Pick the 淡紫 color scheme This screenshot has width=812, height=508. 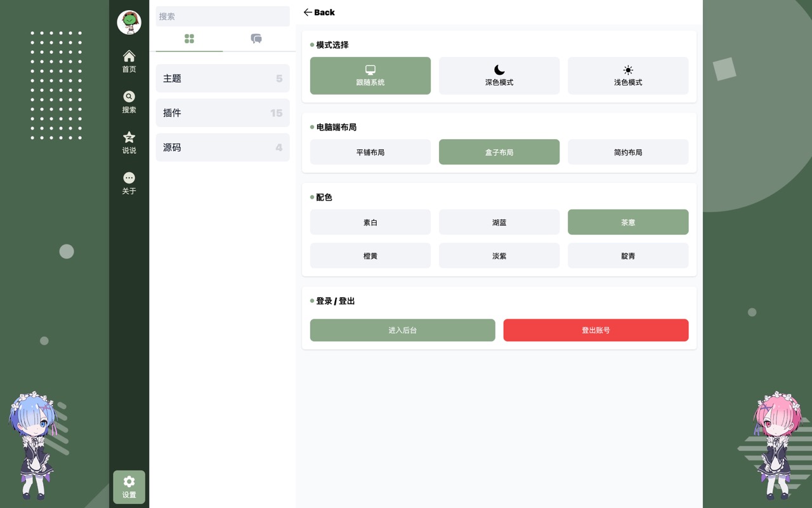[499, 255]
